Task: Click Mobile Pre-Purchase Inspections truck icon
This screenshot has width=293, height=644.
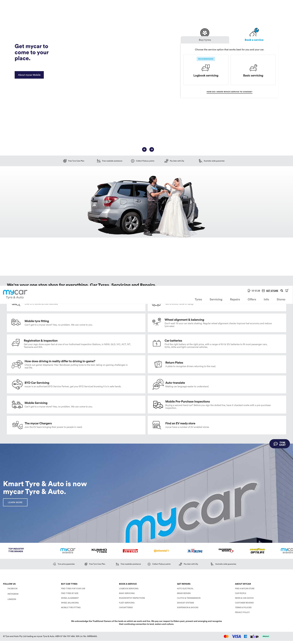Action: (158, 405)
